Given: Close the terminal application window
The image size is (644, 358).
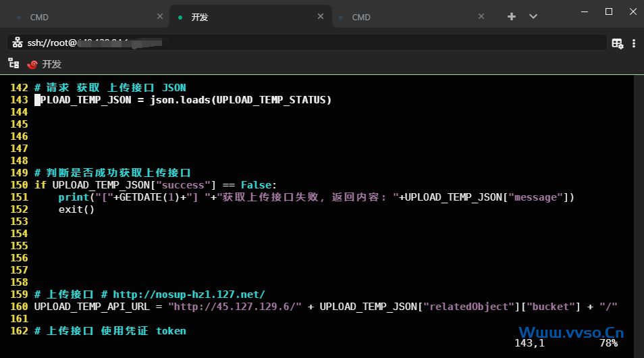Looking at the screenshot, I should tap(632, 11).
